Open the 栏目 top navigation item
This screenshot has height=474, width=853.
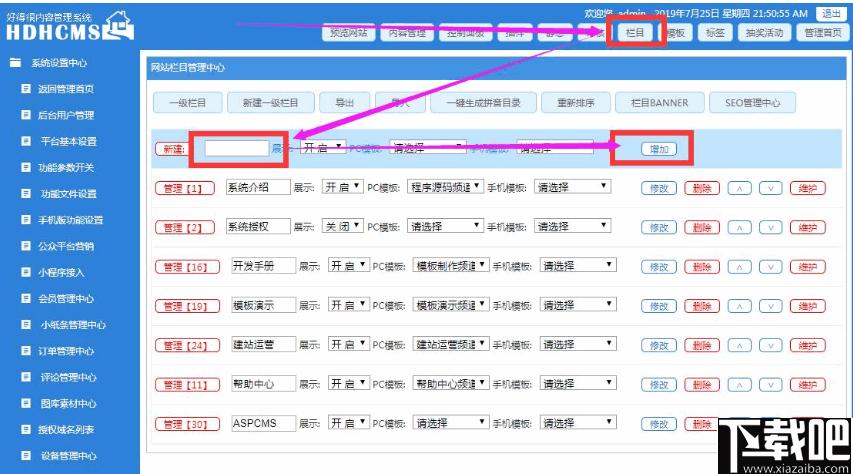(635, 33)
